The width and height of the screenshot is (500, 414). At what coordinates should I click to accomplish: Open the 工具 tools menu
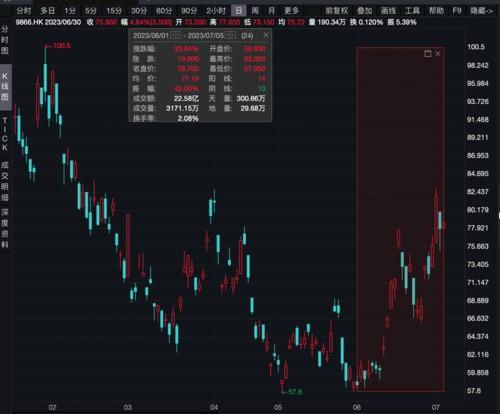click(412, 11)
